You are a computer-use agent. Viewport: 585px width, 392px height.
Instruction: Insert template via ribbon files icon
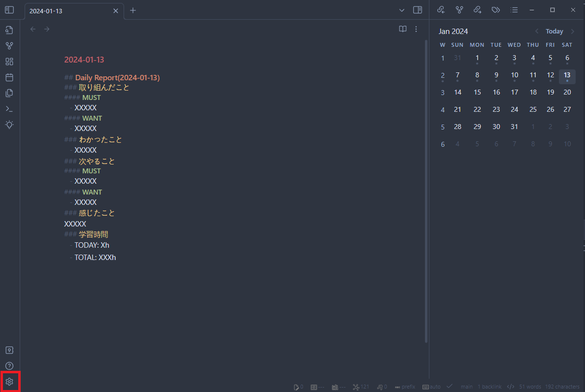pyautogui.click(x=9, y=93)
